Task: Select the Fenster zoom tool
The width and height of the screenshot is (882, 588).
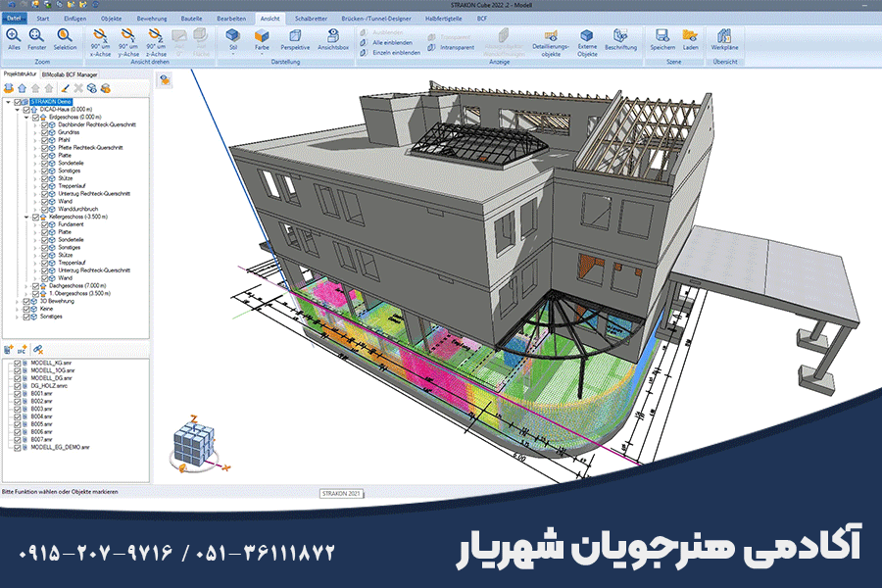Action: [37, 38]
